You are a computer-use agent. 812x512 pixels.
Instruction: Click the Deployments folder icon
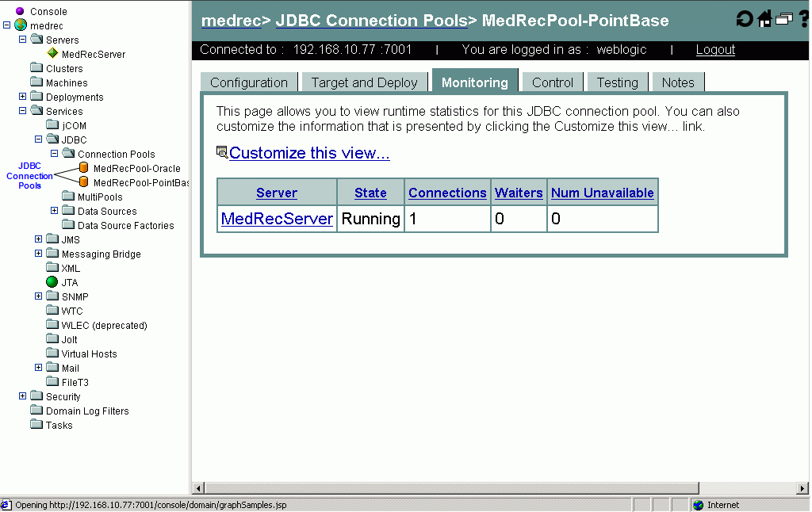[x=36, y=96]
